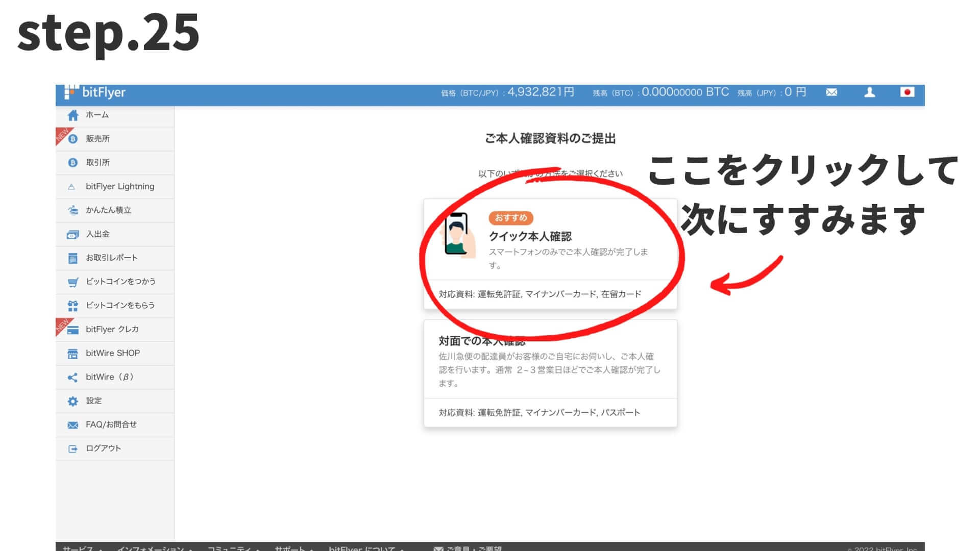This screenshot has width=980, height=551.
Task: Open 設定 using the gear icon
Action: pyautogui.click(x=72, y=400)
